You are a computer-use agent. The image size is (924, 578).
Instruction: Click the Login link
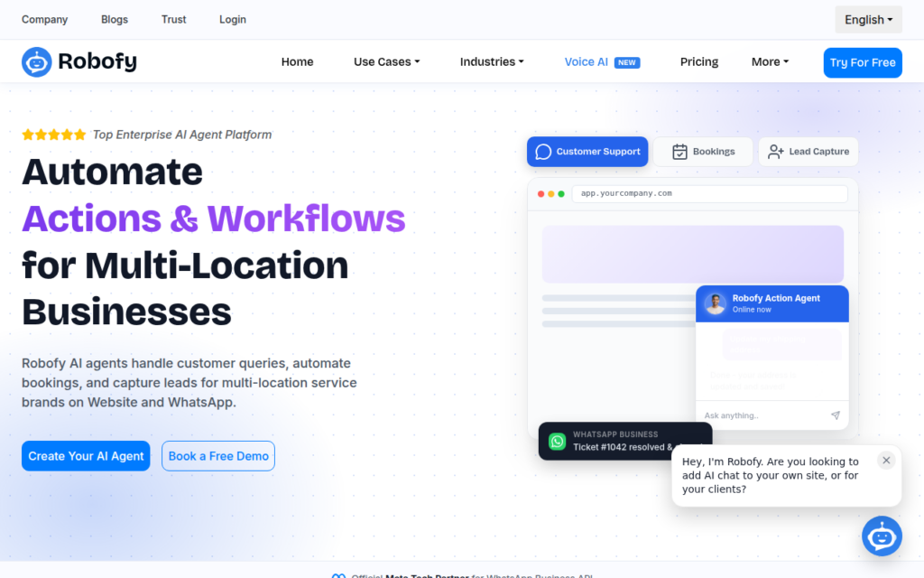233,20
